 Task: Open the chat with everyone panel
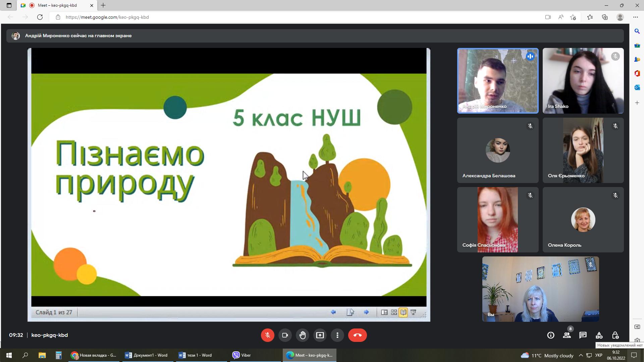[x=583, y=335]
